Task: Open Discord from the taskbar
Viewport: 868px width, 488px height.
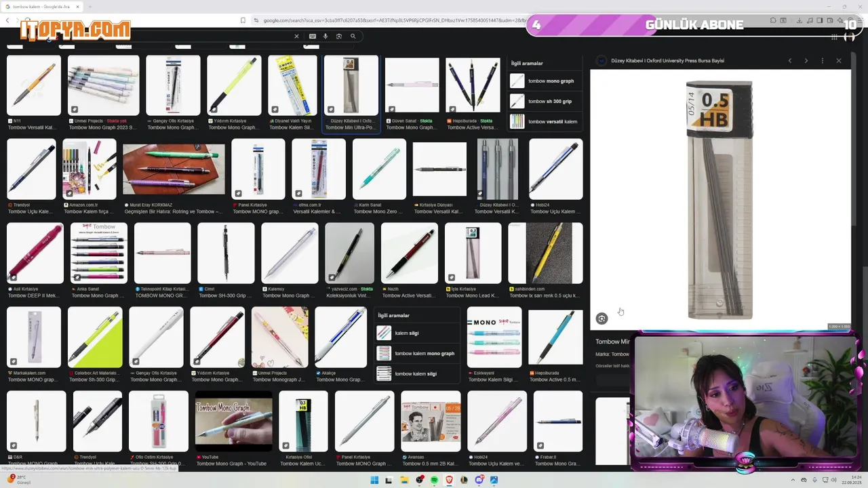Action: coord(479,480)
